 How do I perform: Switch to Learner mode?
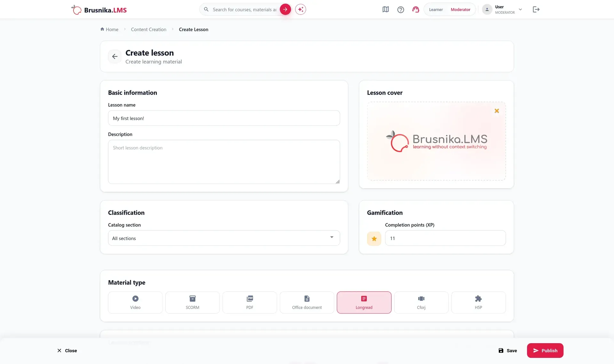coord(436,10)
